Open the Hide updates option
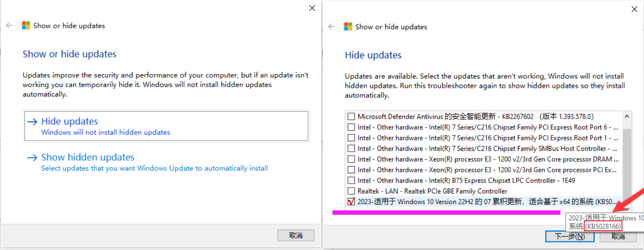Screen dimensions: 644x250 tap(70, 122)
